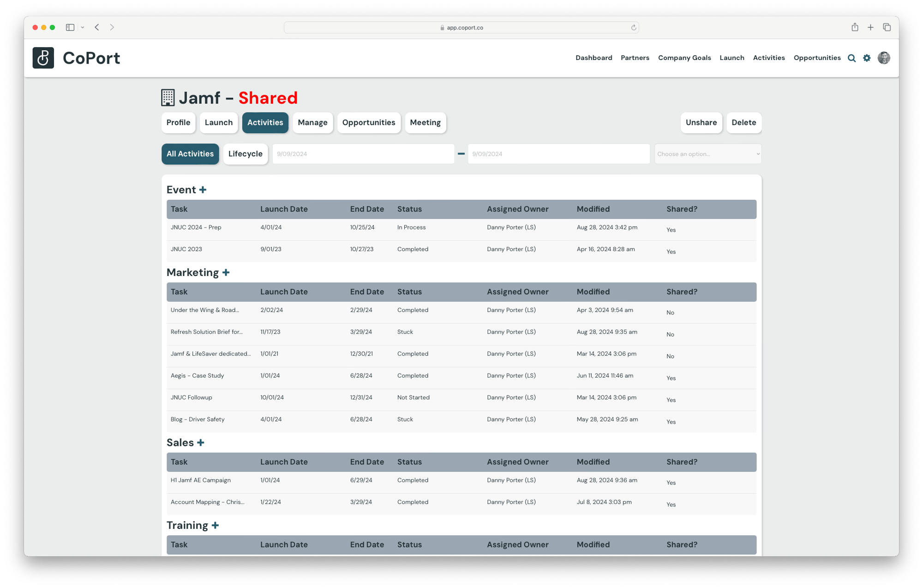
Task: Click the Marketing section heading
Action: coord(192,272)
